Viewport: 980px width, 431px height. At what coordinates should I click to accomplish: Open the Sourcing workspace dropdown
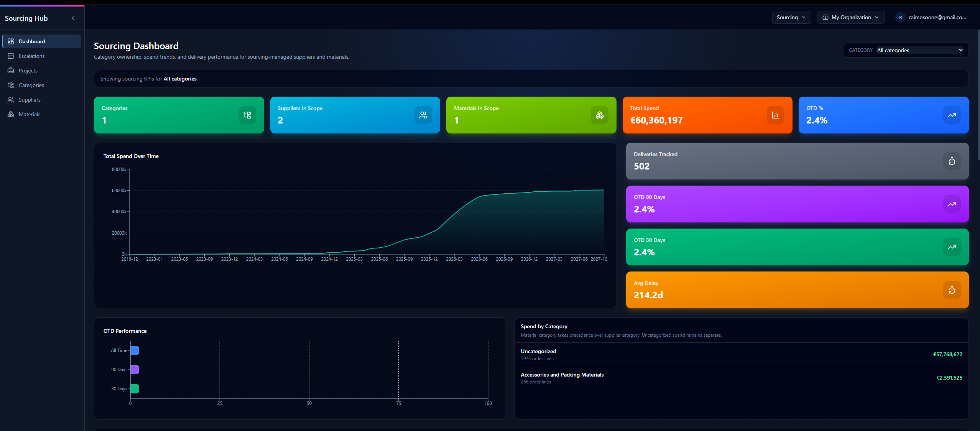click(x=791, y=17)
